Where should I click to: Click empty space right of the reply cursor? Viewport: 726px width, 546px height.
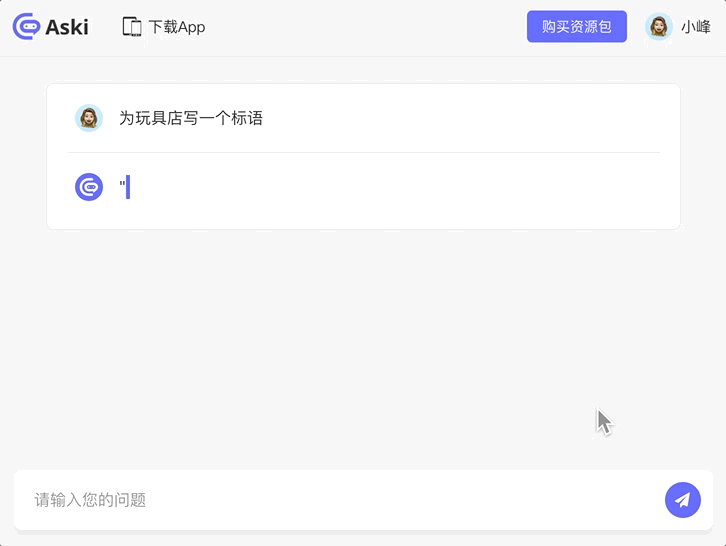click(x=400, y=188)
